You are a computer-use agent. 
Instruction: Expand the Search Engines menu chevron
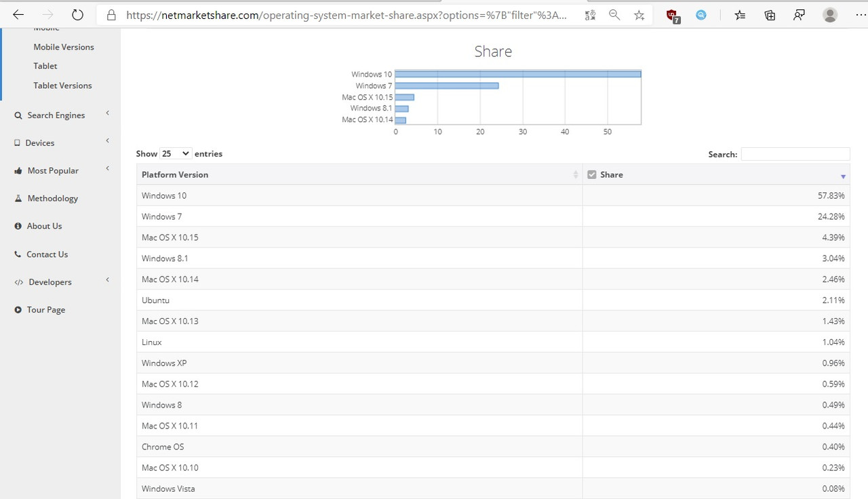tap(107, 113)
